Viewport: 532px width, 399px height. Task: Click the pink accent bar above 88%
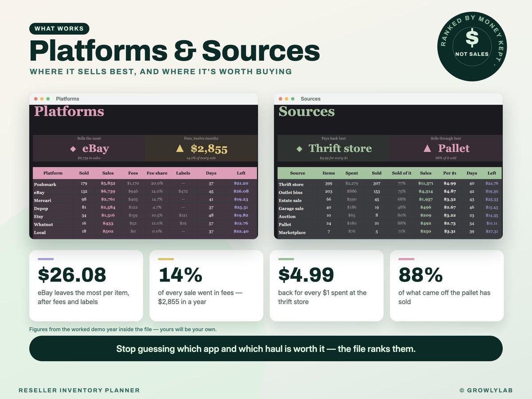click(407, 259)
